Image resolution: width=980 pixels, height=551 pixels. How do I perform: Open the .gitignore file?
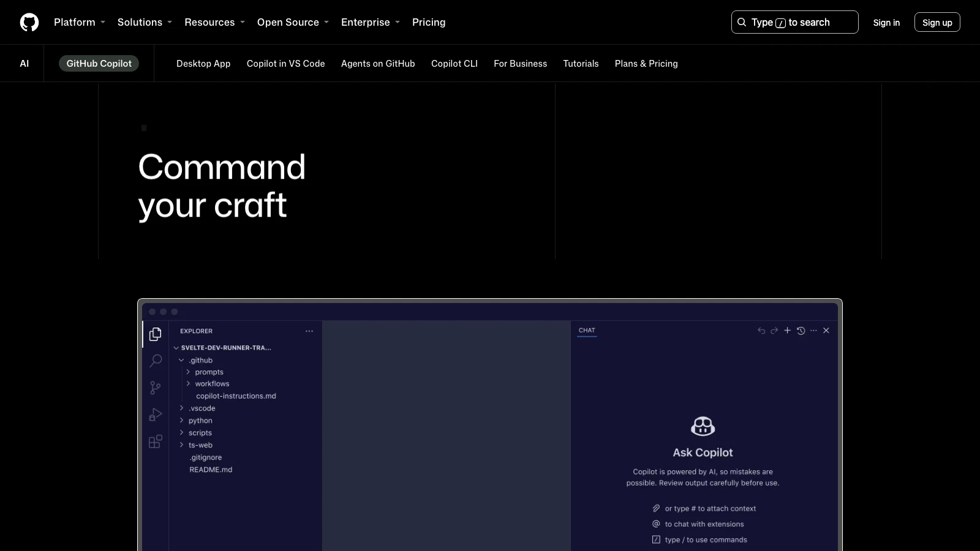click(206, 457)
